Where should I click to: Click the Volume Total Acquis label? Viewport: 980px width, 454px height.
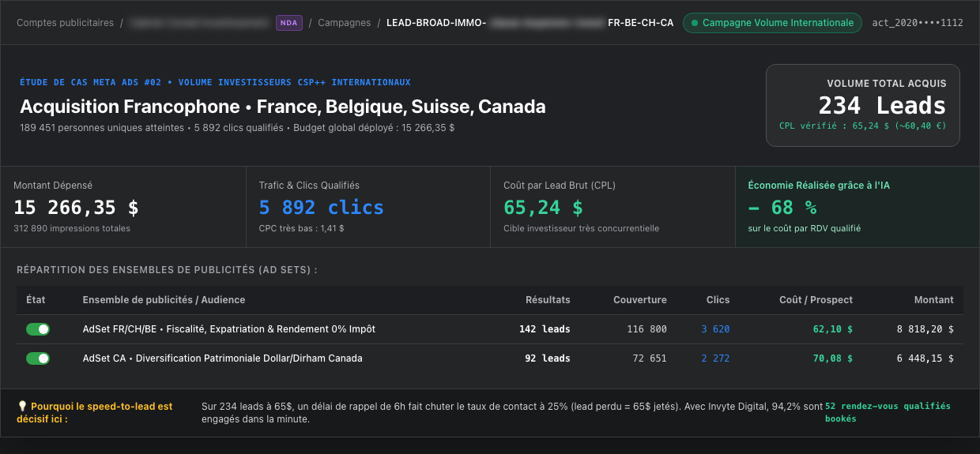[887, 83]
